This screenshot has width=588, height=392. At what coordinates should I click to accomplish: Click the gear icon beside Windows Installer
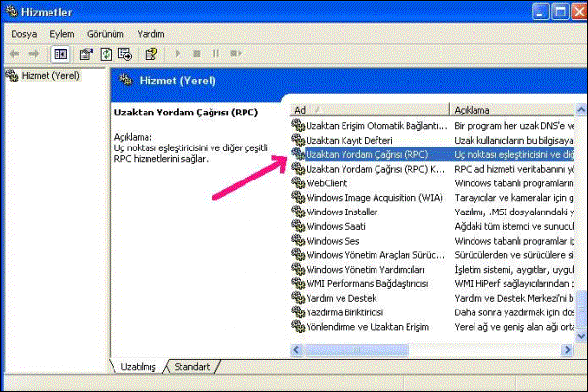point(298,212)
